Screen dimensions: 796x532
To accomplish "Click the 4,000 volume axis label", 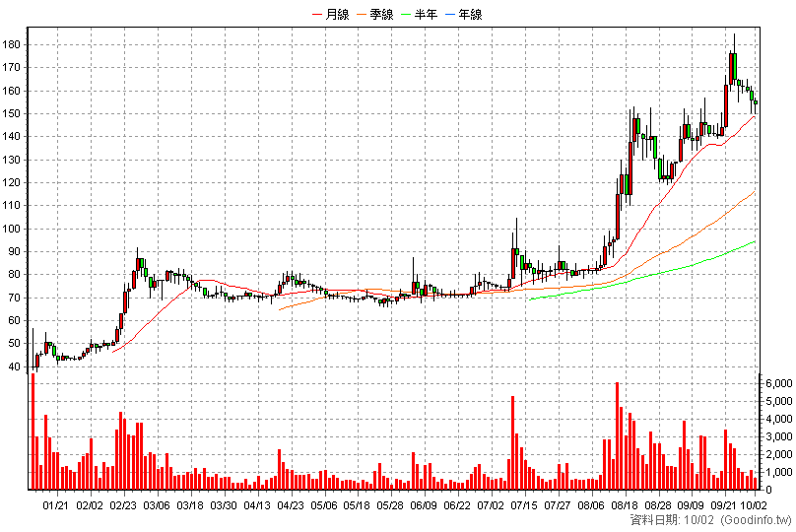I will click(x=778, y=419).
